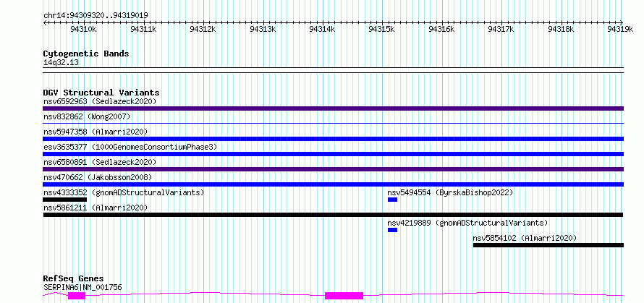Viewport: 644px width, 303px height.
Task: Click the 94312k ruler label
Action: coord(203,29)
